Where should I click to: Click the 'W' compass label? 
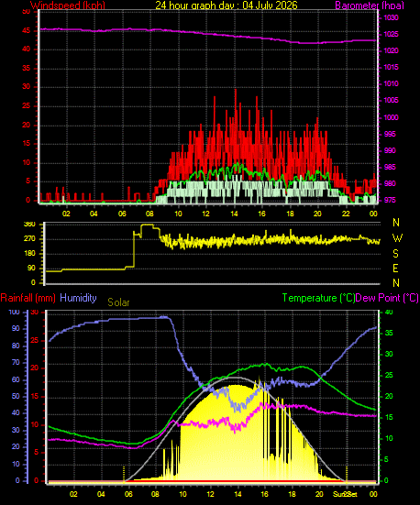(397, 238)
